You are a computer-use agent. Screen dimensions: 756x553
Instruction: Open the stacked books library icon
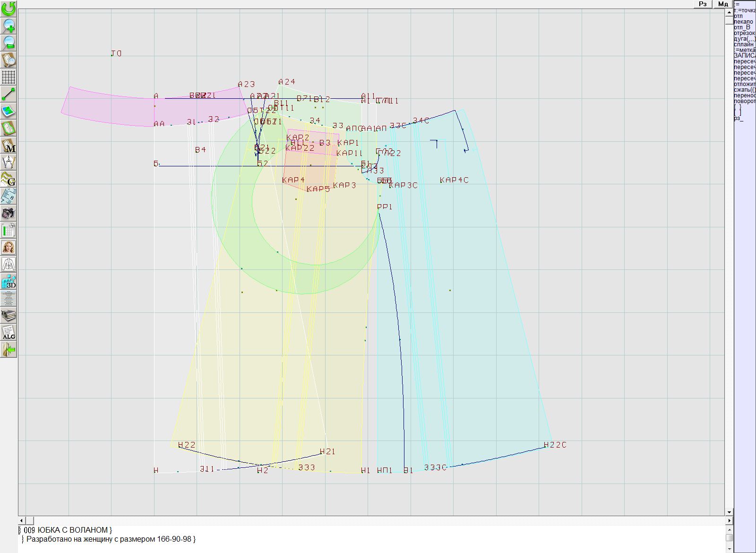(x=9, y=315)
